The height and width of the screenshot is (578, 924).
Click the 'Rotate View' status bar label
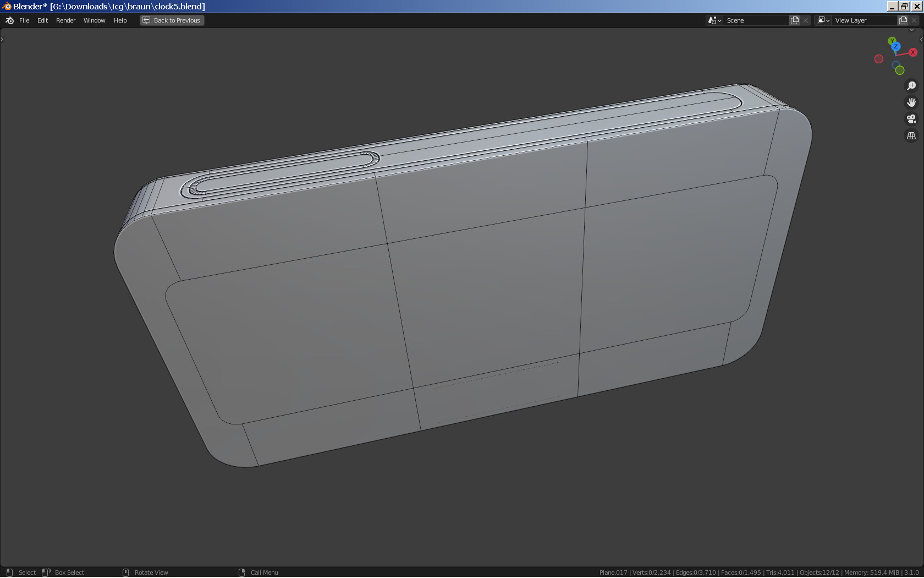pyautogui.click(x=151, y=572)
